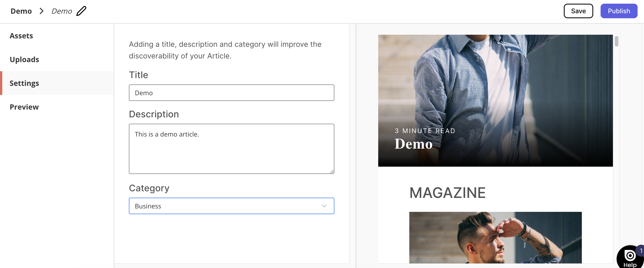The image size is (644, 268).
Task: Open the Help chat widget icon
Action: (x=630, y=257)
